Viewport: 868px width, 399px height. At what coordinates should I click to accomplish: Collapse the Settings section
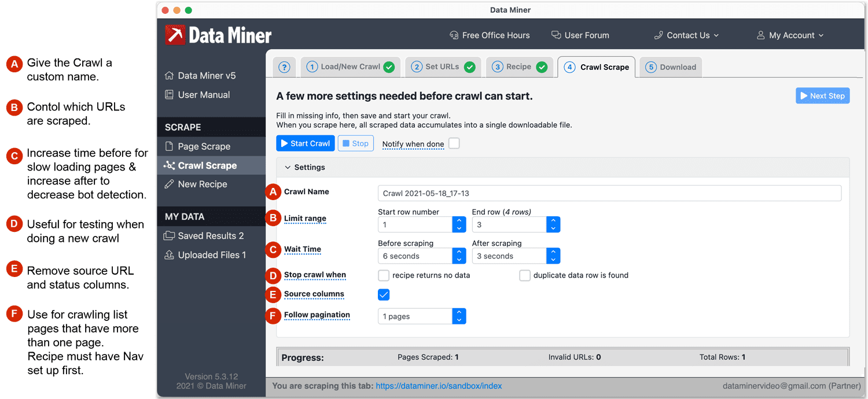(288, 167)
